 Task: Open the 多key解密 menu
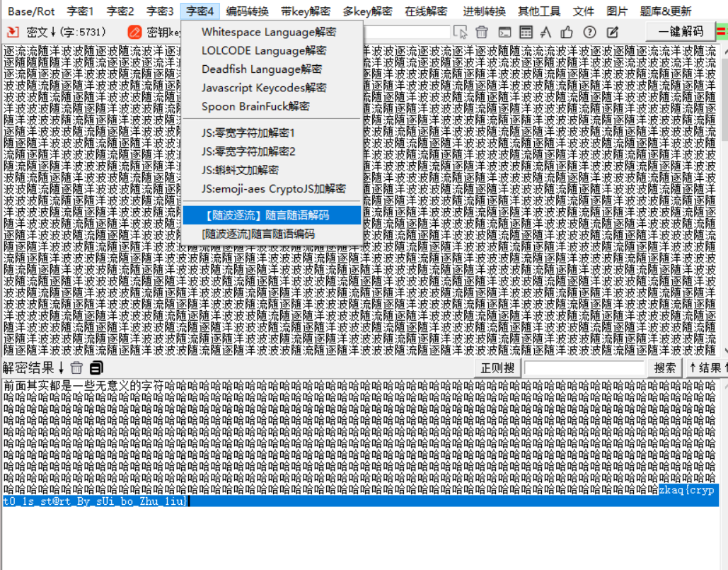coord(368,11)
